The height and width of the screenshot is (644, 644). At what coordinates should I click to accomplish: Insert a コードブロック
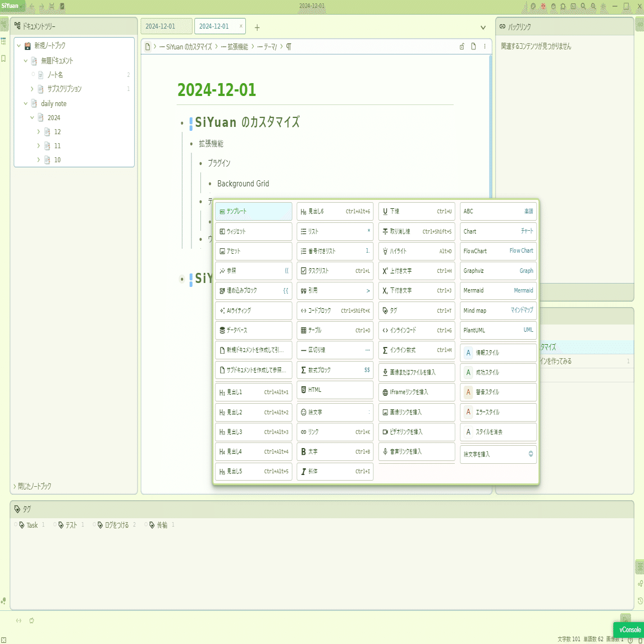335,310
